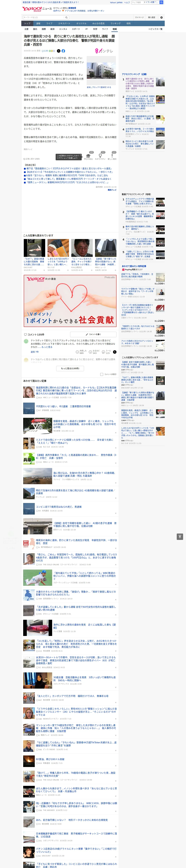
Task: Click the comment count icon showing 135
Action: coord(45,51)
